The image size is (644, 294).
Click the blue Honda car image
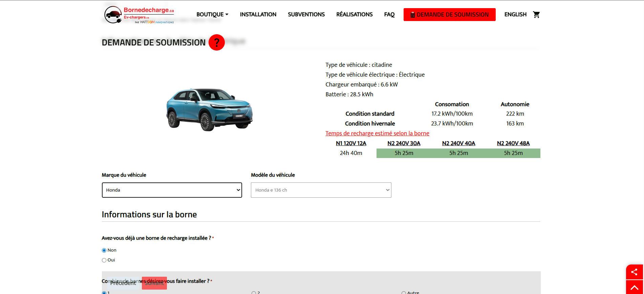(x=210, y=110)
